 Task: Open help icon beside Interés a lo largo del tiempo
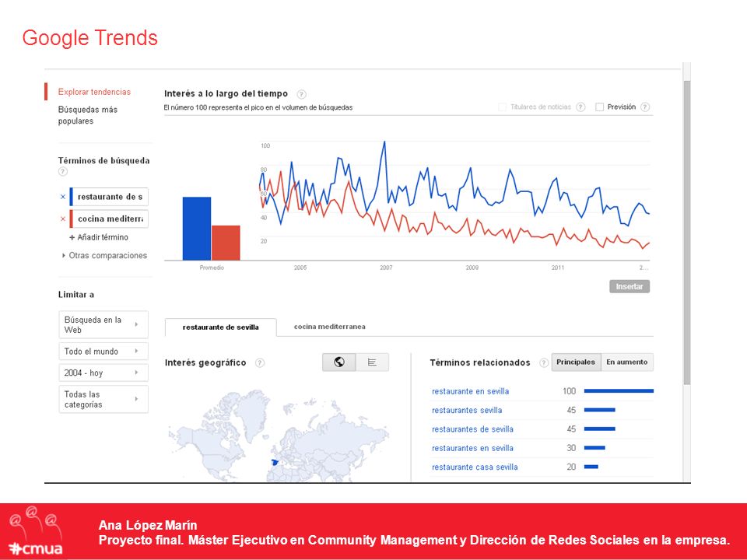point(301,94)
